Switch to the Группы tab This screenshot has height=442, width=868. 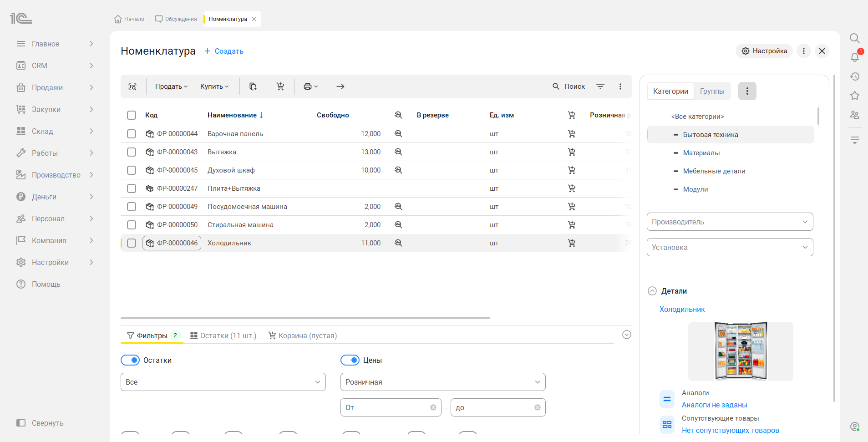click(712, 91)
